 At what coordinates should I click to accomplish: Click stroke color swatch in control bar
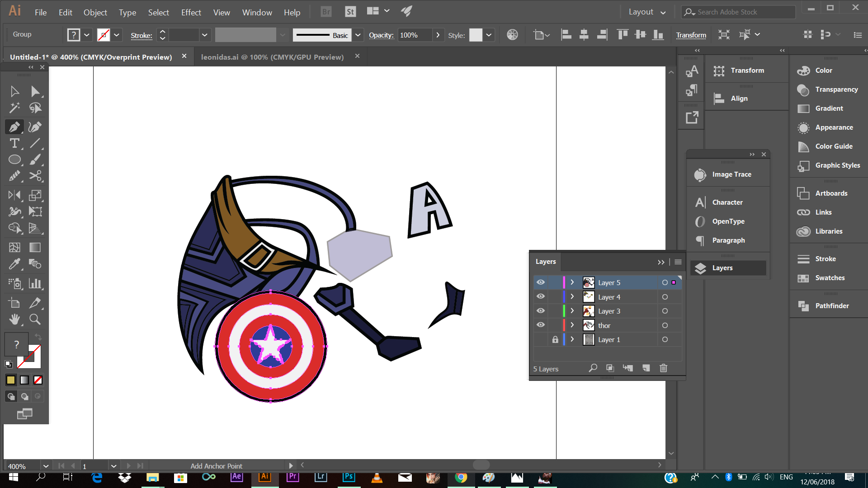point(104,35)
